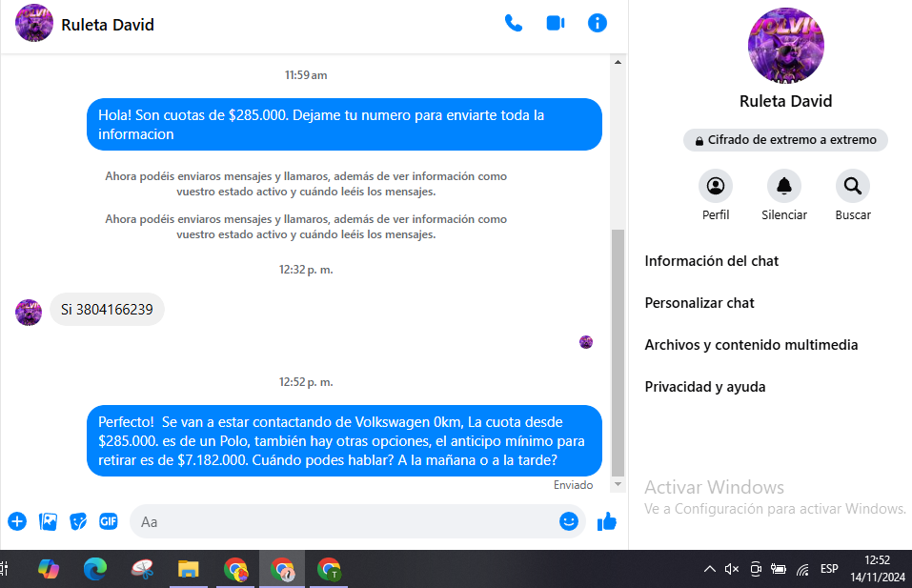This screenshot has width=912, height=588.
Task: Expand Información del chat section
Action: tap(712, 261)
